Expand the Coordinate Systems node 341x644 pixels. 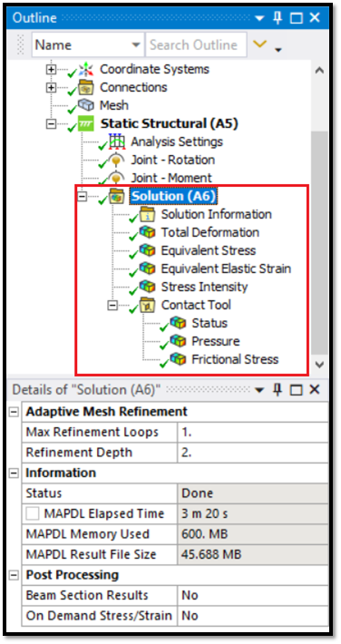(51, 70)
